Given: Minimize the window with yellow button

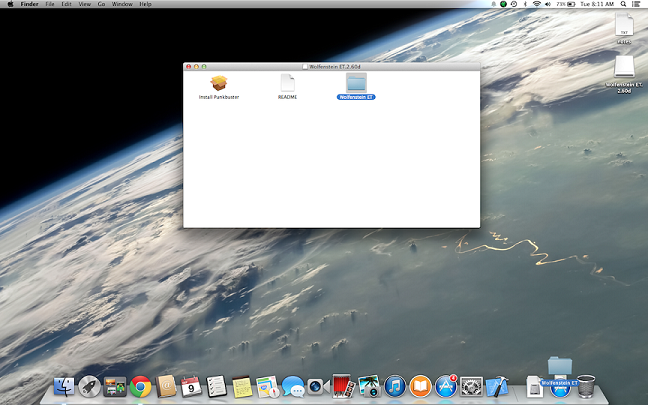Looking at the screenshot, I should pyautogui.click(x=196, y=67).
